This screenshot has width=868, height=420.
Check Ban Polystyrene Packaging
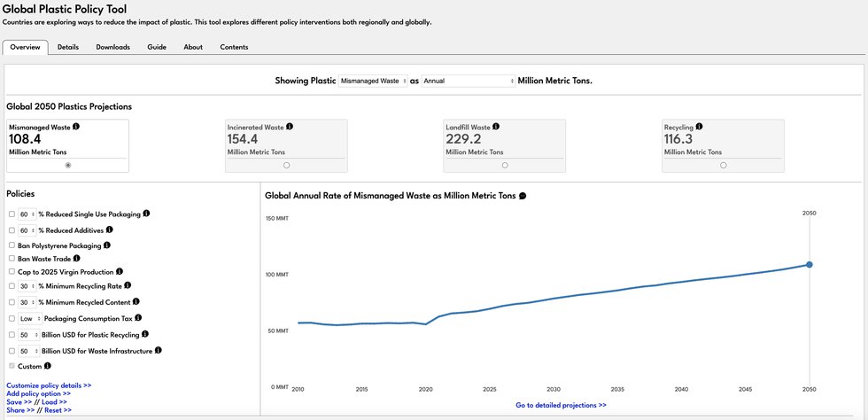12,245
